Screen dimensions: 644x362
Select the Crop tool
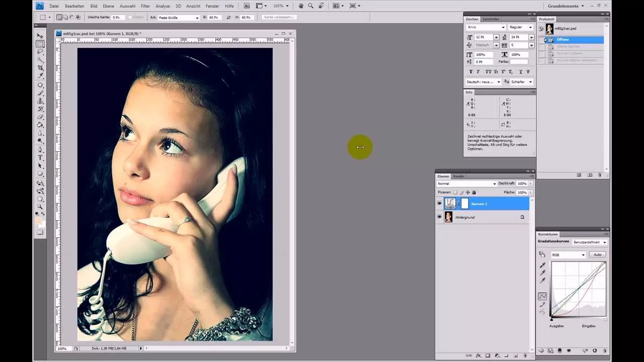pos(41,68)
